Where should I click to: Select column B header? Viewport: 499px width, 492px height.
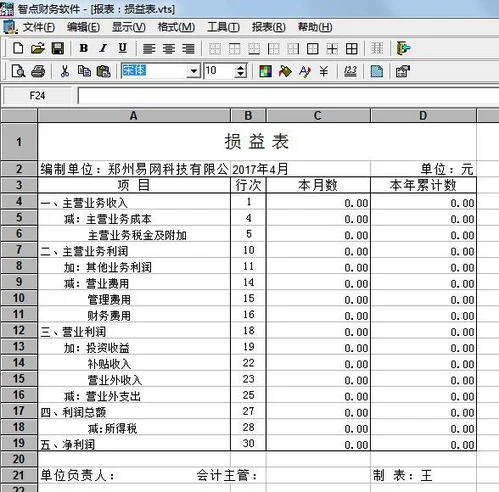point(248,116)
